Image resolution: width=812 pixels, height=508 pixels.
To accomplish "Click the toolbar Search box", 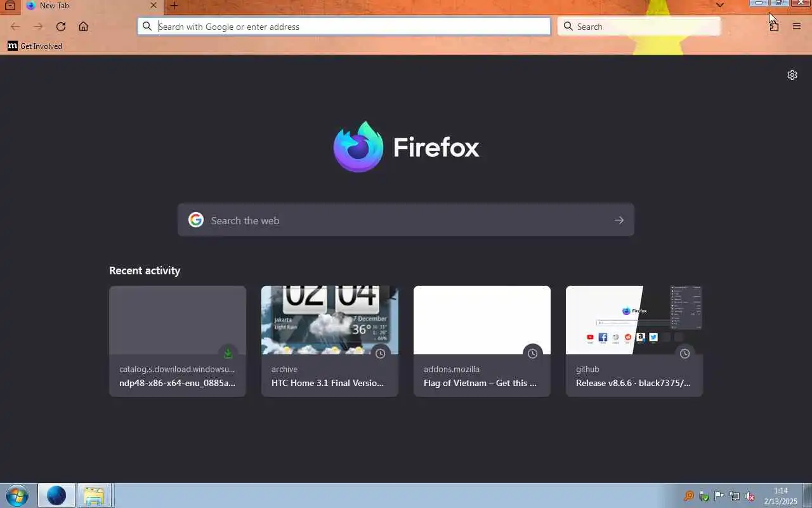I will pos(639,26).
